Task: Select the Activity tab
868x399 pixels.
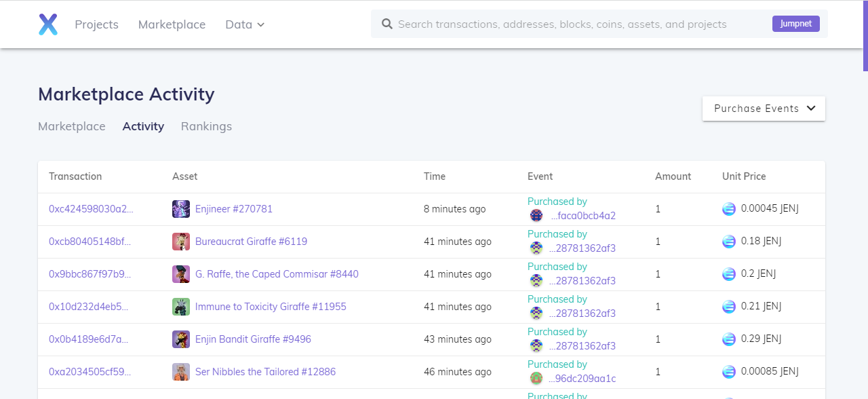Action: tap(143, 126)
